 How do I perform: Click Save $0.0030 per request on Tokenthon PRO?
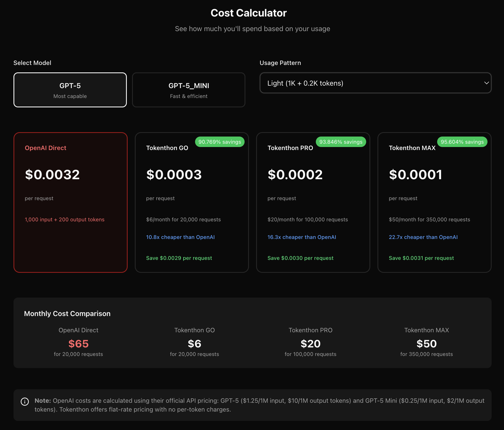point(300,258)
